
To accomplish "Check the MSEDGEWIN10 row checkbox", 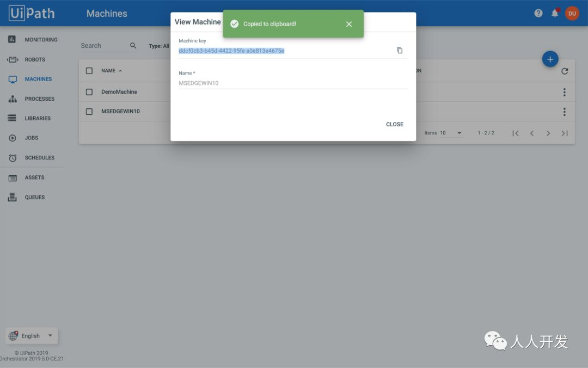I will [x=89, y=112].
